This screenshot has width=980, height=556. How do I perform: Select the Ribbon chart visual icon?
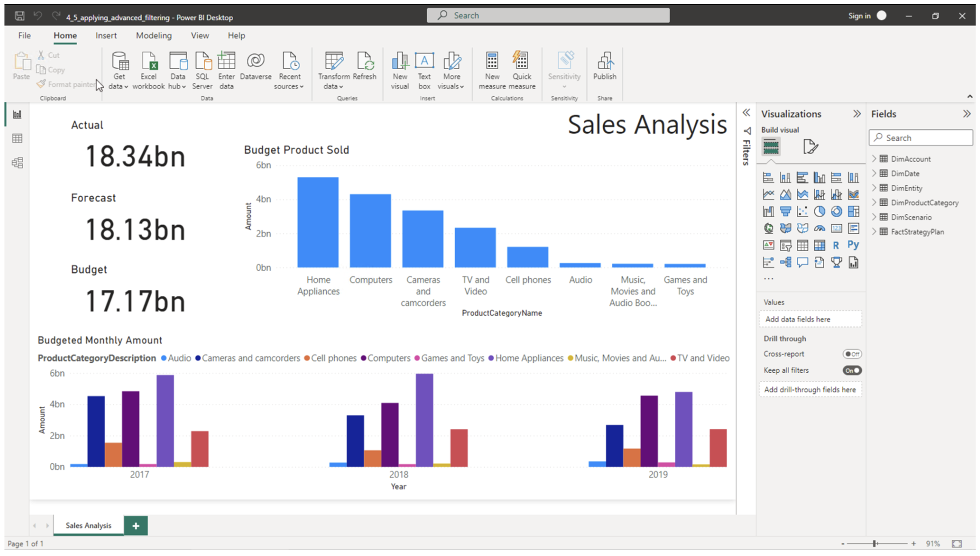click(x=853, y=194)
